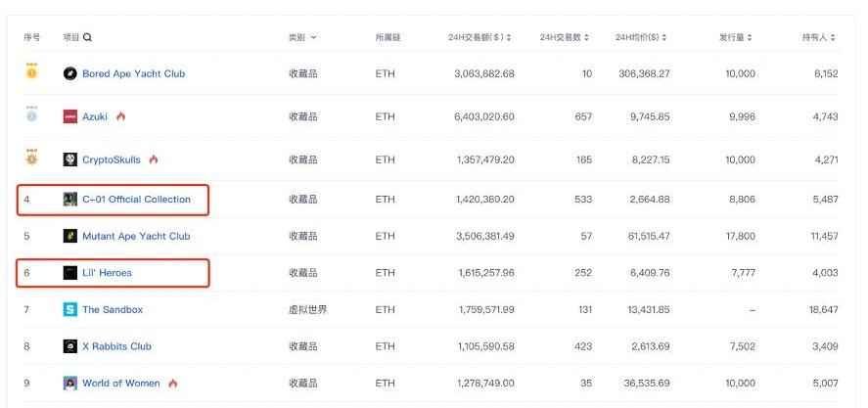The width and height of the screenshot is (868, 408).
Task: Open C-01 Official Collection link
Action: (x=136, y=200)
